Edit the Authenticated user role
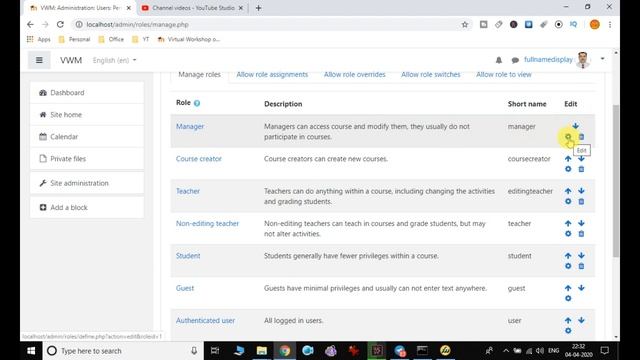The image size is (640, 360). pyautogui.click(x=568, y=331)
